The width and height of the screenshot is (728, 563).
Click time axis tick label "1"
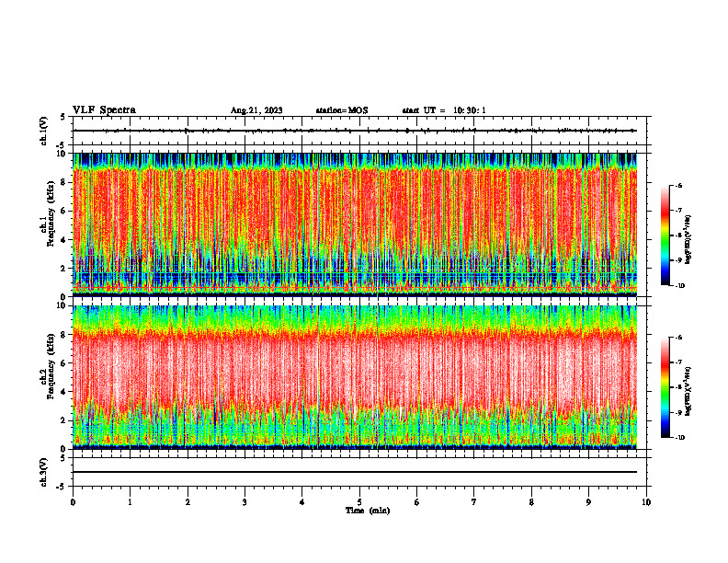pos(131,502)
